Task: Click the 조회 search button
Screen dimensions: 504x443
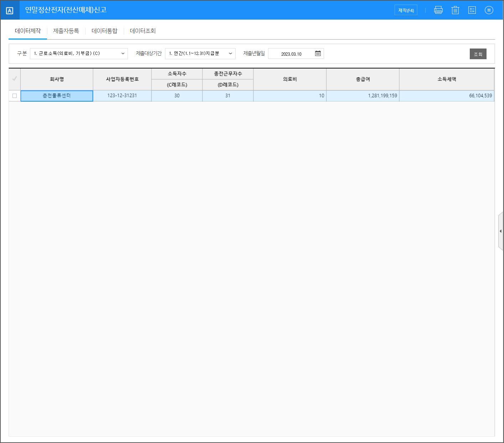Action: (x=478, y=54)
